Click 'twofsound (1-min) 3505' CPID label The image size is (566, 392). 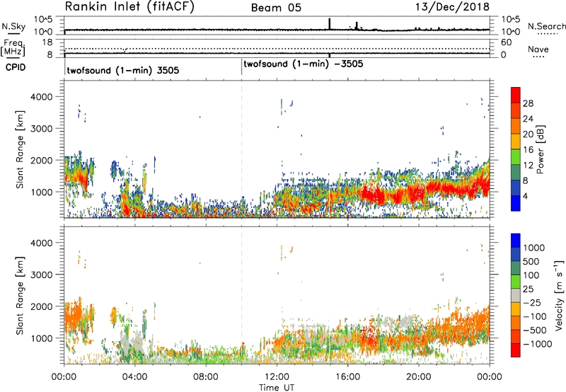tap(123, 70)
